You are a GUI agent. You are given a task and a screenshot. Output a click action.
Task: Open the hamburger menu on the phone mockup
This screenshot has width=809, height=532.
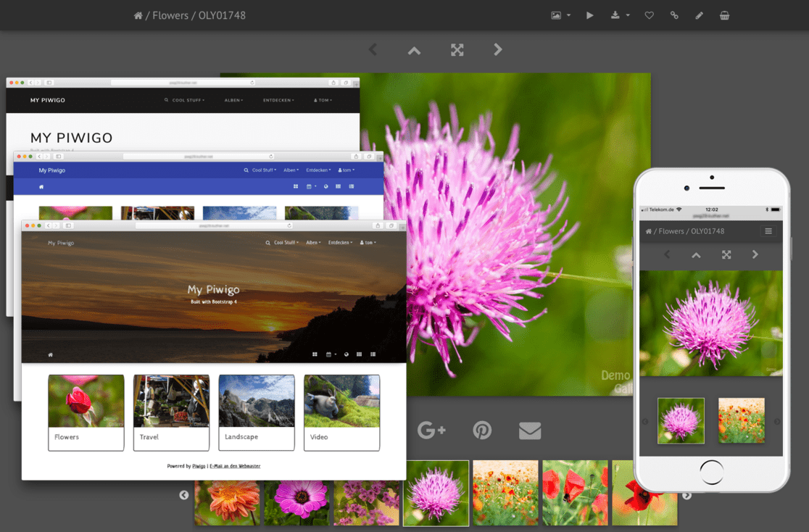tap(768, 230)
